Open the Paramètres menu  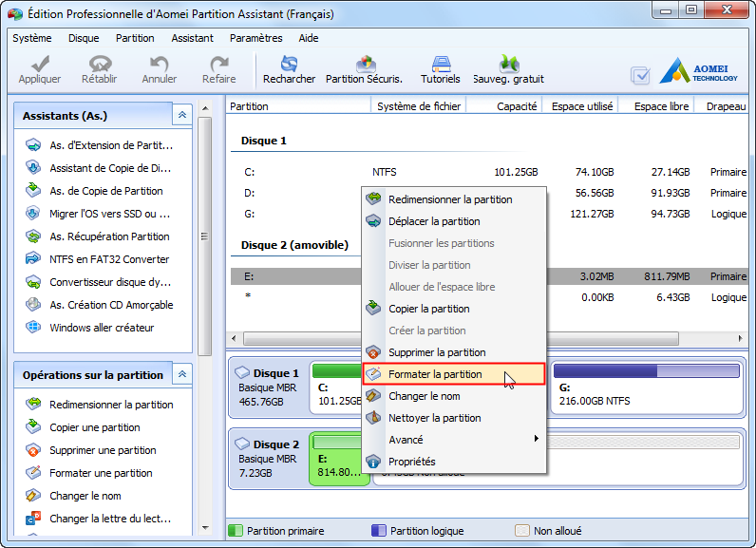[x=256, y=38]
